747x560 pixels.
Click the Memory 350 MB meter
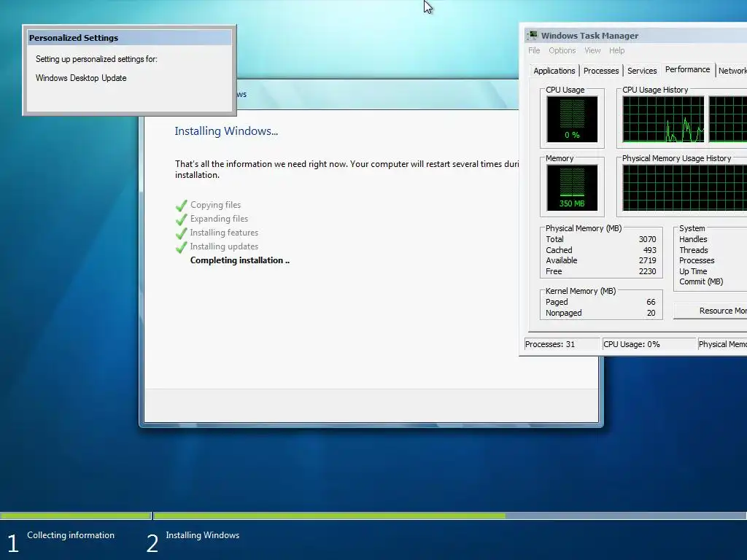572,187
